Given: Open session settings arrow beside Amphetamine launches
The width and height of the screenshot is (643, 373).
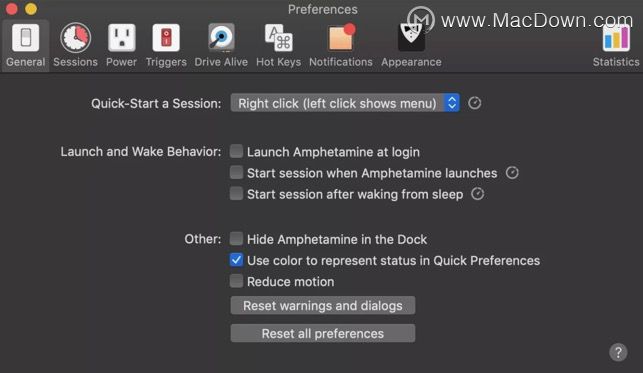Looking at the screenshot, I should (512, 173).
